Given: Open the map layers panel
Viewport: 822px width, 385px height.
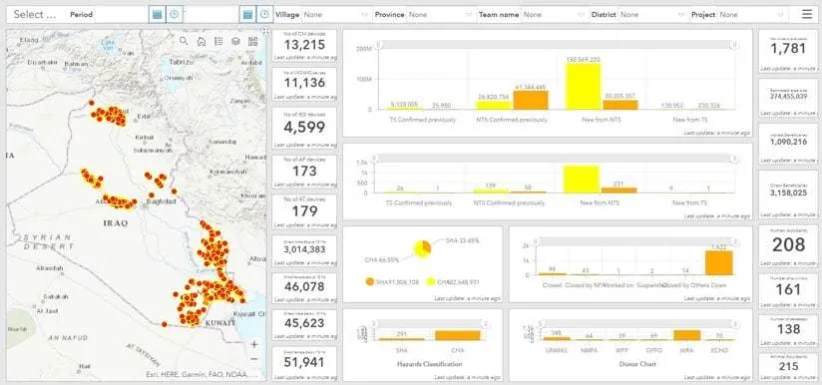Looking at the screenshot, I should [235, 41].
